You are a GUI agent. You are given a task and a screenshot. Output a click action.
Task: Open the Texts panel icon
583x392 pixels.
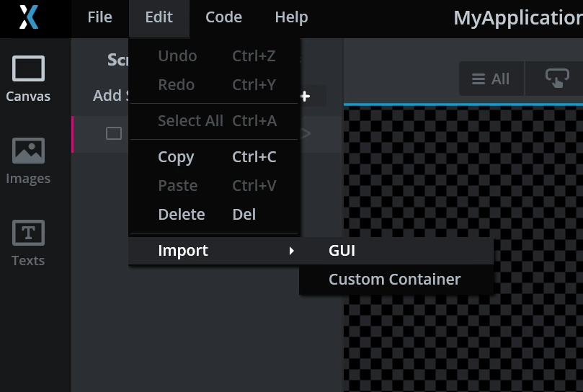pos(28,233)
